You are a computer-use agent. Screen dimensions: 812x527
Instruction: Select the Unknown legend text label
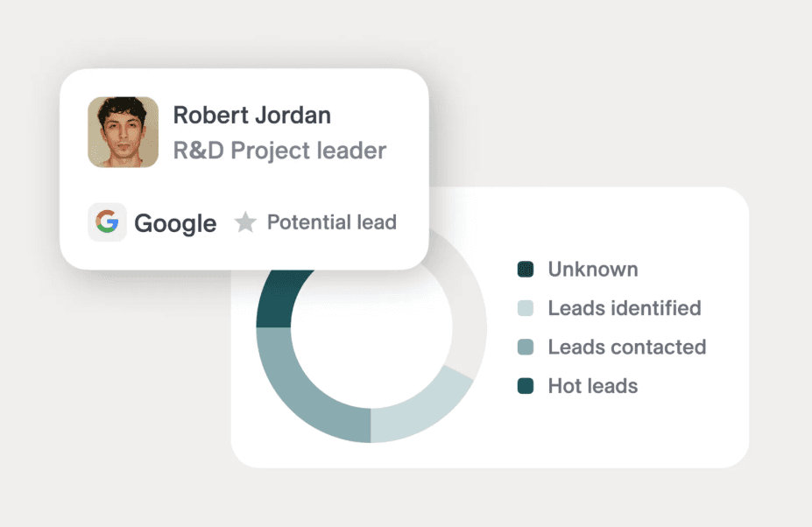[593, 270]
